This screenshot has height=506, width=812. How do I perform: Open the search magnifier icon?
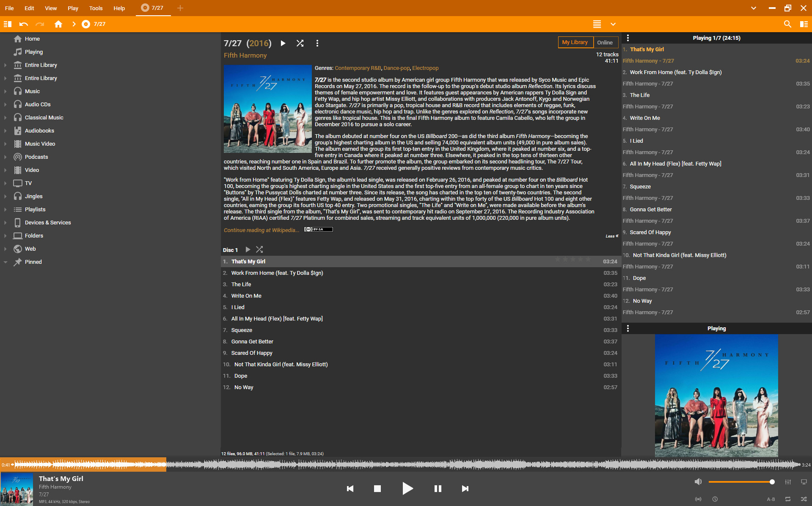pos(787,24)
